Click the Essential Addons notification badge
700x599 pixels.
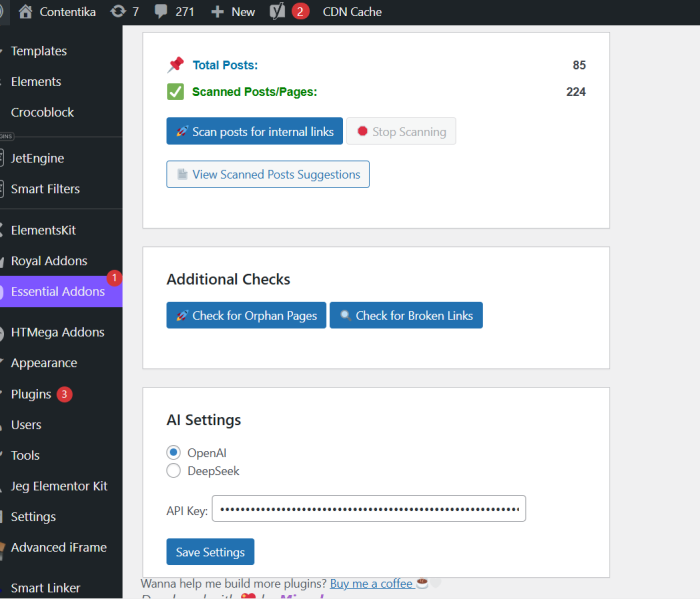(x=114, y=278)
